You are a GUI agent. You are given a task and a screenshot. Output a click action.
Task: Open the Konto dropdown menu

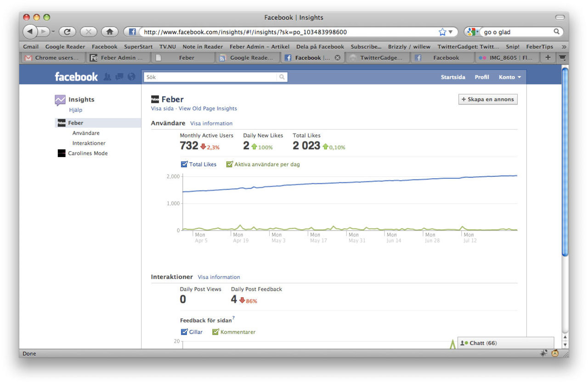(510, 77)
